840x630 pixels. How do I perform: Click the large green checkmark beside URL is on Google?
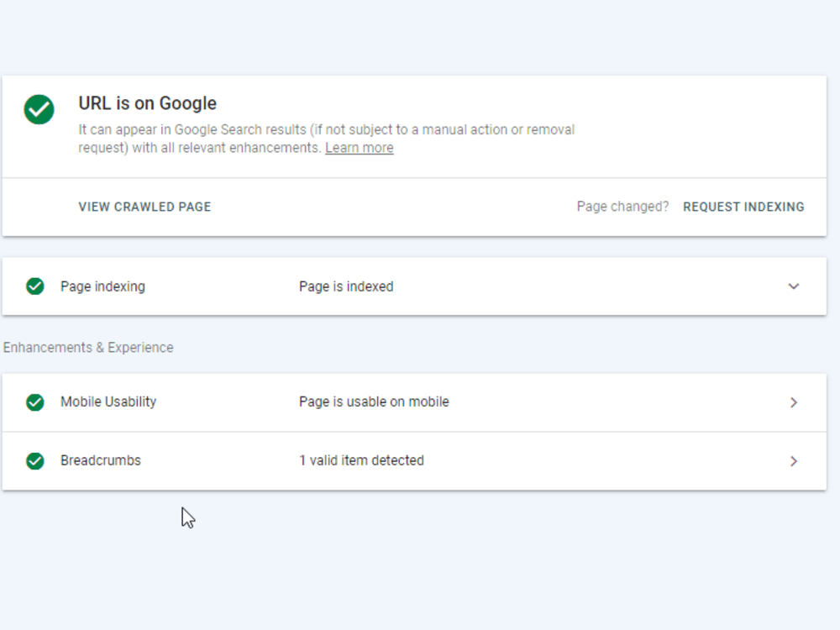click(x=39, y=109)
